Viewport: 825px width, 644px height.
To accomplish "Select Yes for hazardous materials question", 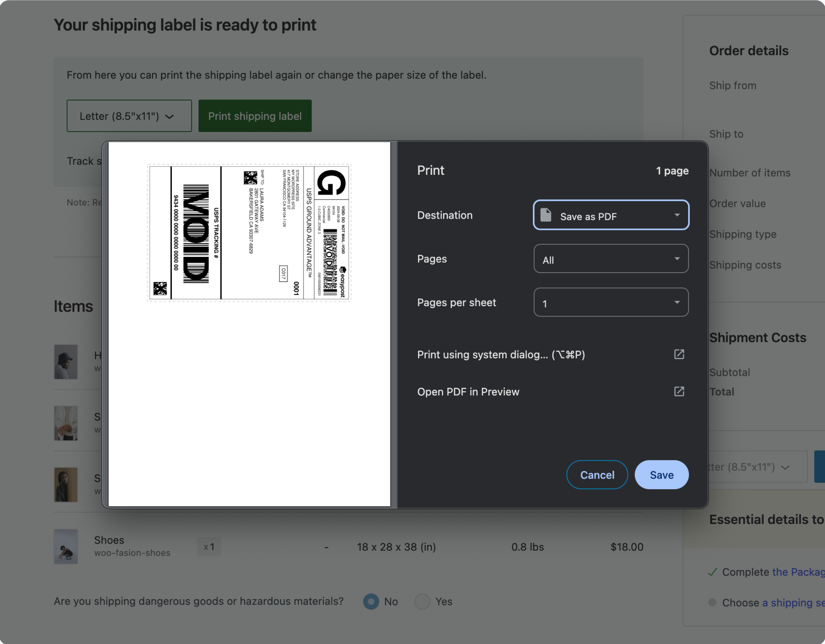I will tap(423, 601).
